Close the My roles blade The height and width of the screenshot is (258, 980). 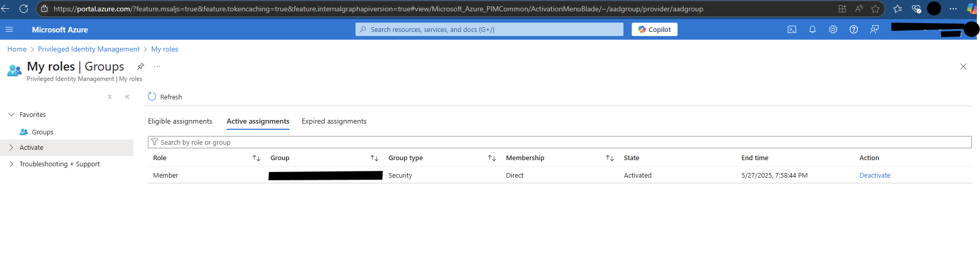click(964, 66)
